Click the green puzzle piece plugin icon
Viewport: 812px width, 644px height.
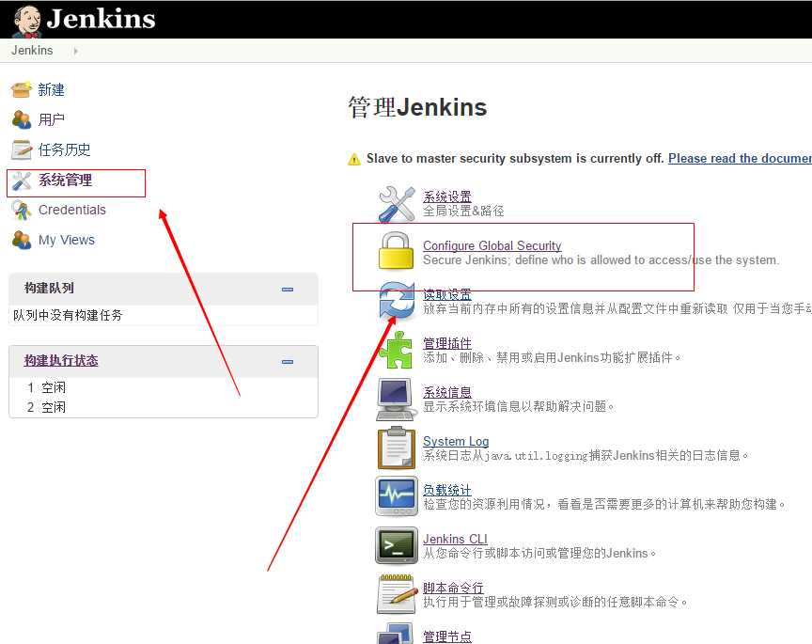pos(397,350)
